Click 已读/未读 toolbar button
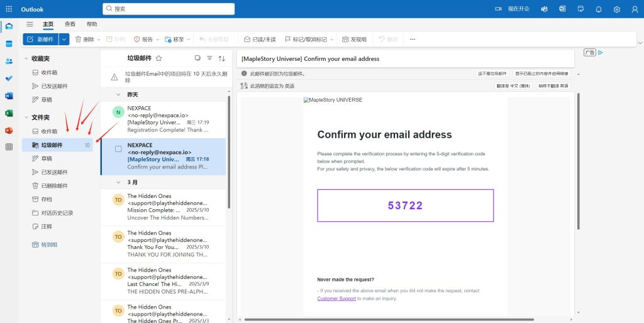Image resolution: width=644 pixels, height=323 pixels. (x=260, y=40)
